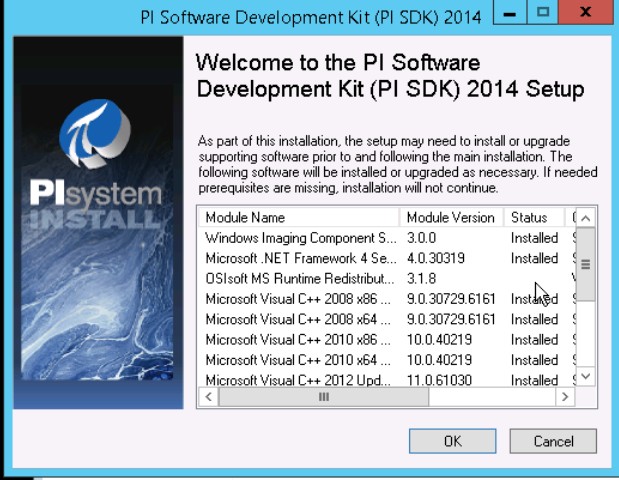Click Installed status of .NET Framework 4
The image size is (619, 480).
coord(534,259)
